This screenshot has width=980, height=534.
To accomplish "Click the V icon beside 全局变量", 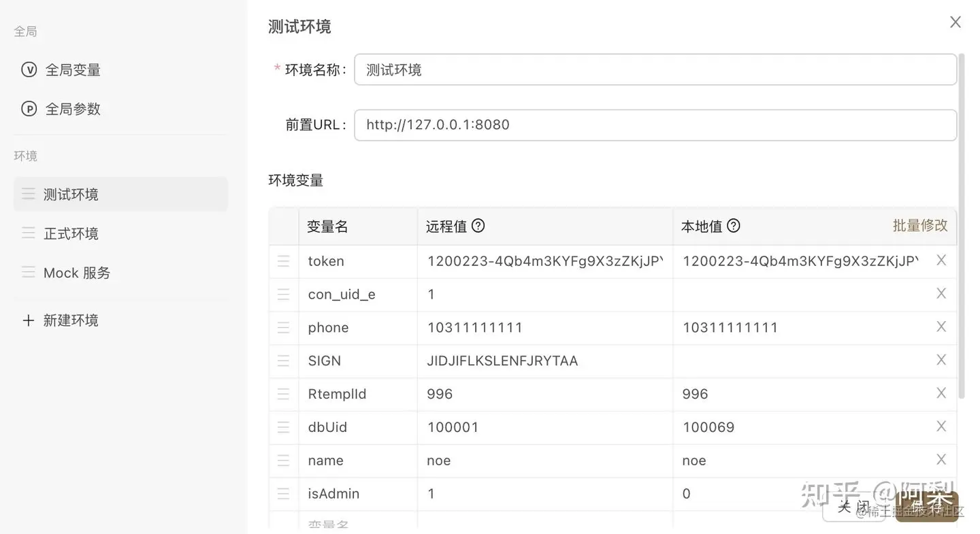I will [29, 69].
